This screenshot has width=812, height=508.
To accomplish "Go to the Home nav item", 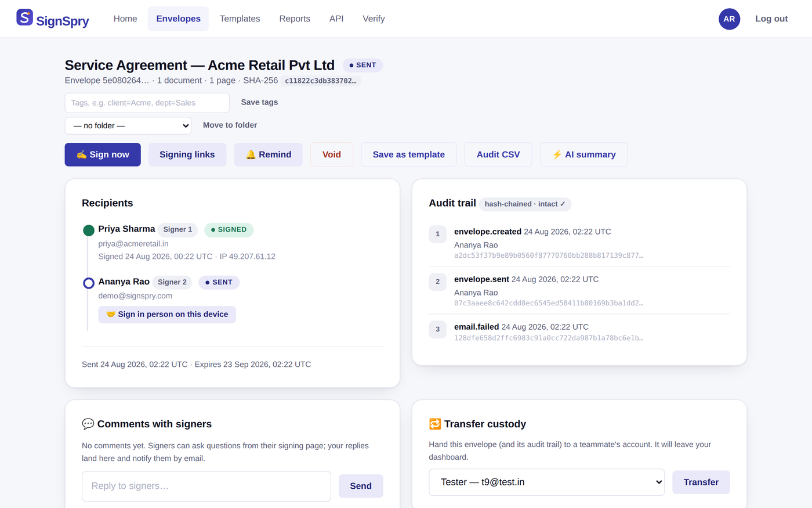I will [125, 19].
